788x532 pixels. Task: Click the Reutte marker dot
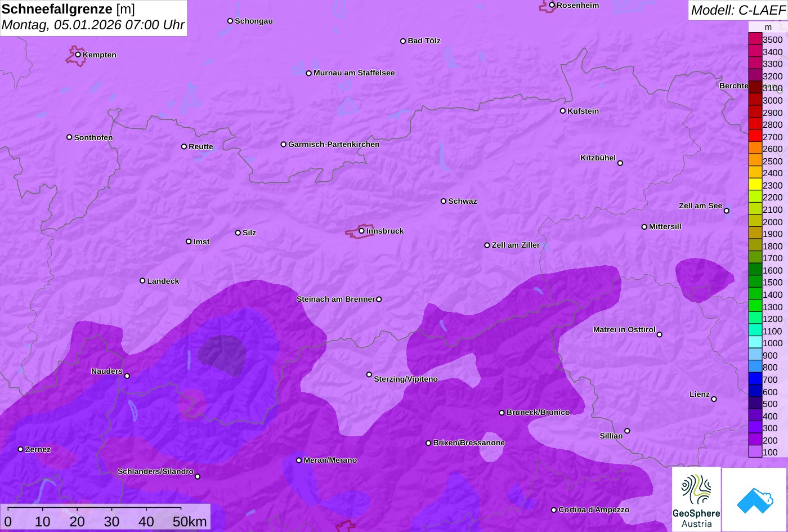(x=184, y=146)
